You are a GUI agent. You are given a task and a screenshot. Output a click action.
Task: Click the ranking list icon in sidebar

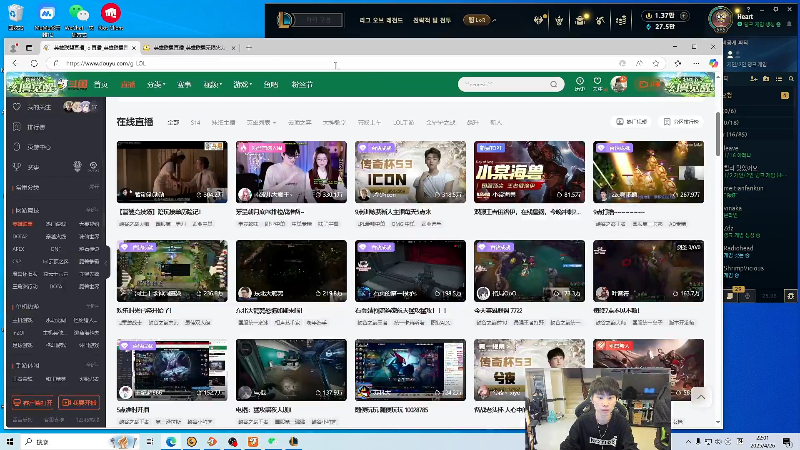click(x=17, y=127)
